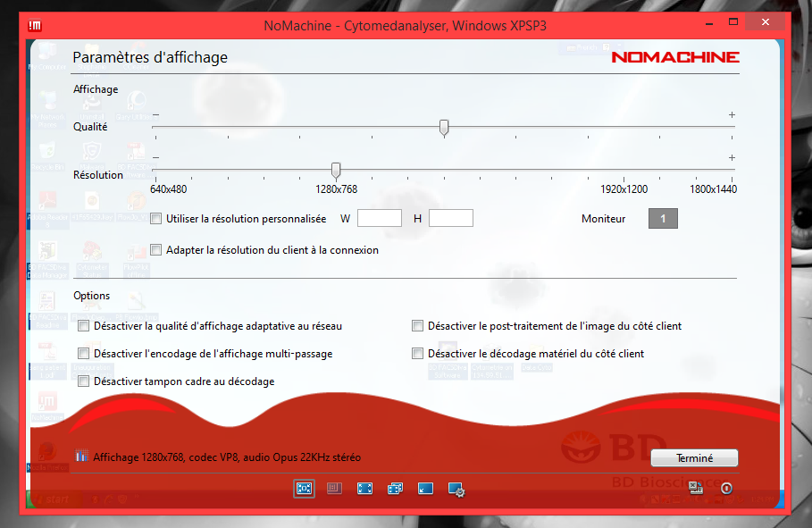Click the red NOMACHINE logo at top right
This screenshot has width=812, height=528.
pos(675,57)
